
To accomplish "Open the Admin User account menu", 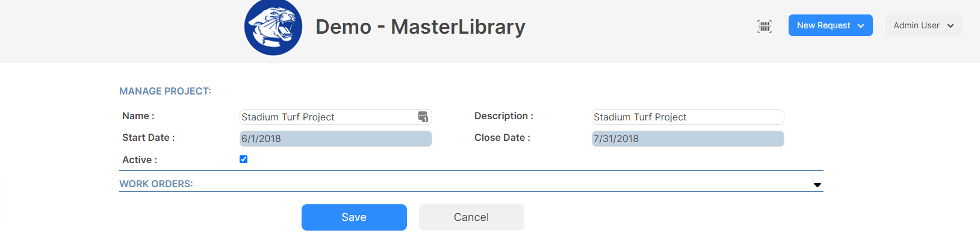I will point(923,25).
